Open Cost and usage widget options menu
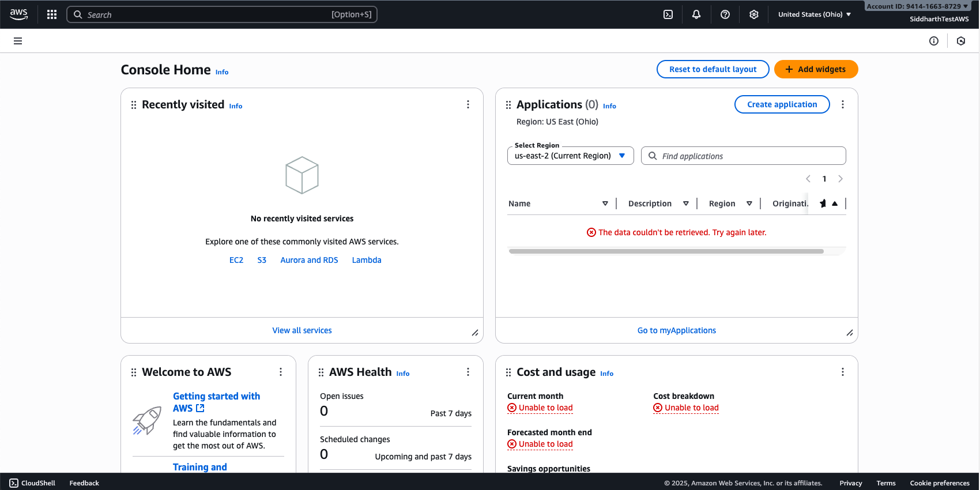This screenshot has width=980, height=490. 843,372
